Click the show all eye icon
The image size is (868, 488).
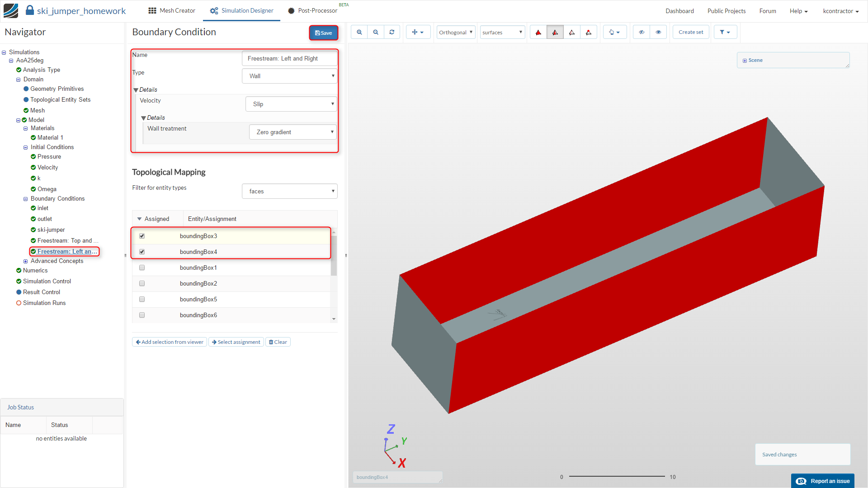(658, 32)
